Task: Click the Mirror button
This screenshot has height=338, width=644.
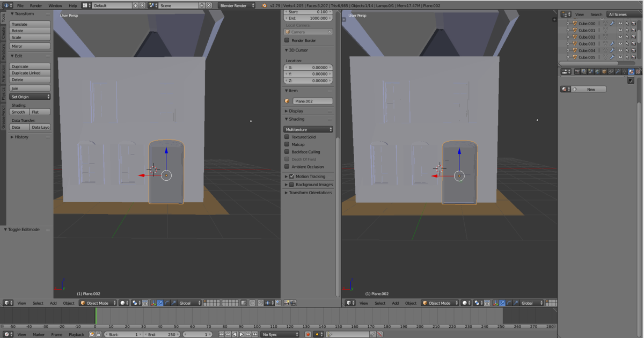Action: click(31, 46)
